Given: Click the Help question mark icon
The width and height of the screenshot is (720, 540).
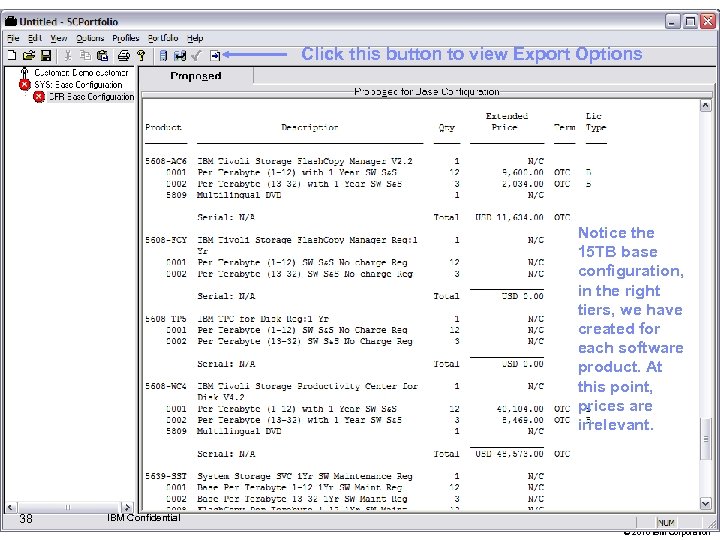Looking at the screenshot, I should 141,56.
